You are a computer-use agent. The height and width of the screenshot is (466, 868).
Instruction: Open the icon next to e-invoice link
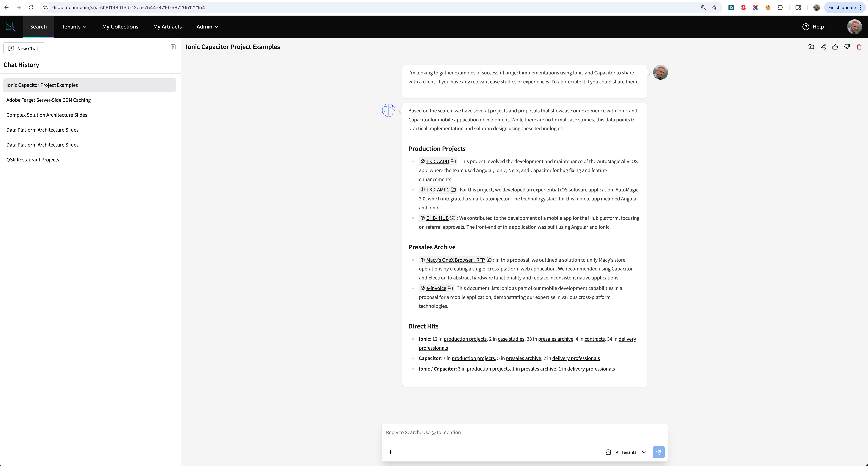(450, 288)
